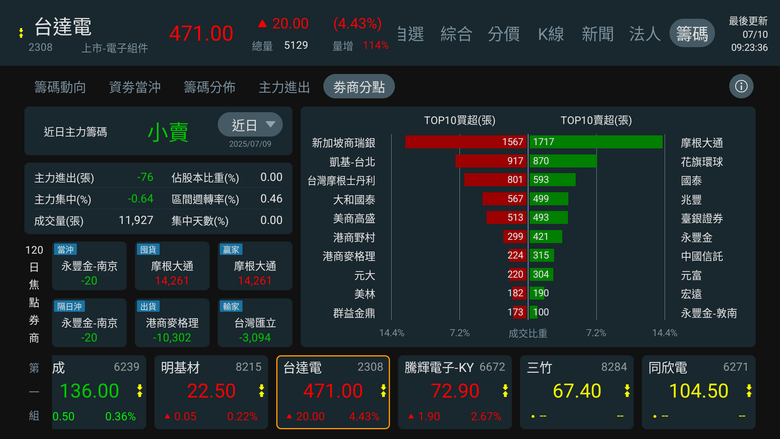Viewport: 780px width, 439px height.
Task: Select broker 大和國泰
Action: point(354,200)
